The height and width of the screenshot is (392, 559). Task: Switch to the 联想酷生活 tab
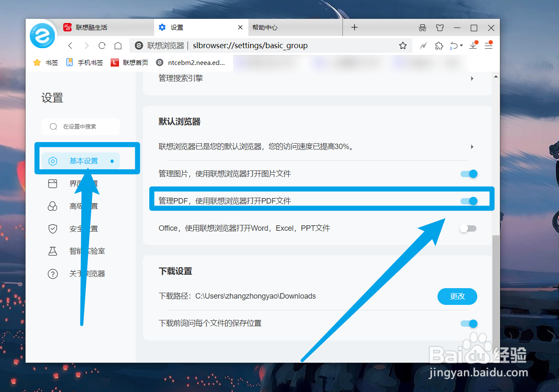pos(106,27)
